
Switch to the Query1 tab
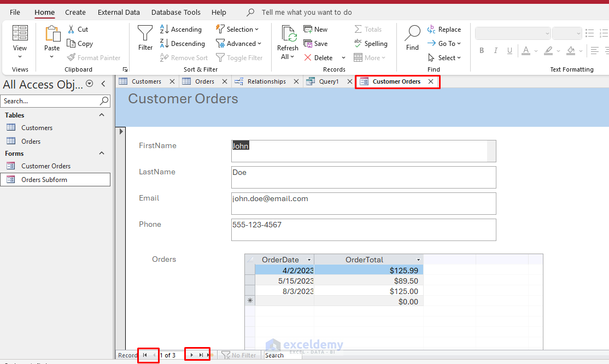coord(329,81)
